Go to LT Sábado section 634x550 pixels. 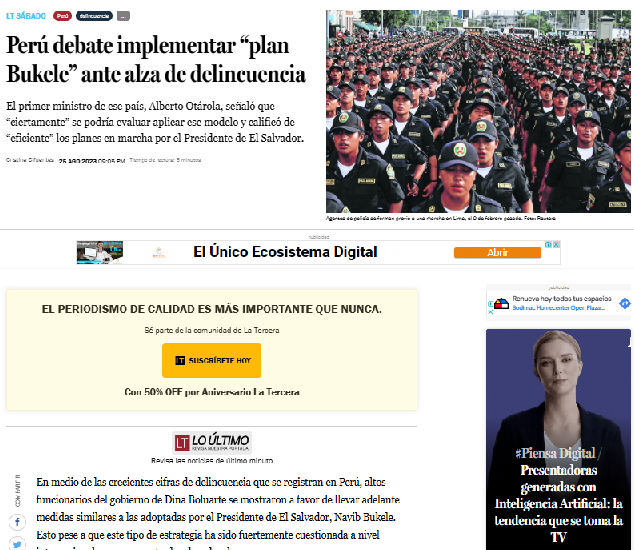tap(26, 16)
